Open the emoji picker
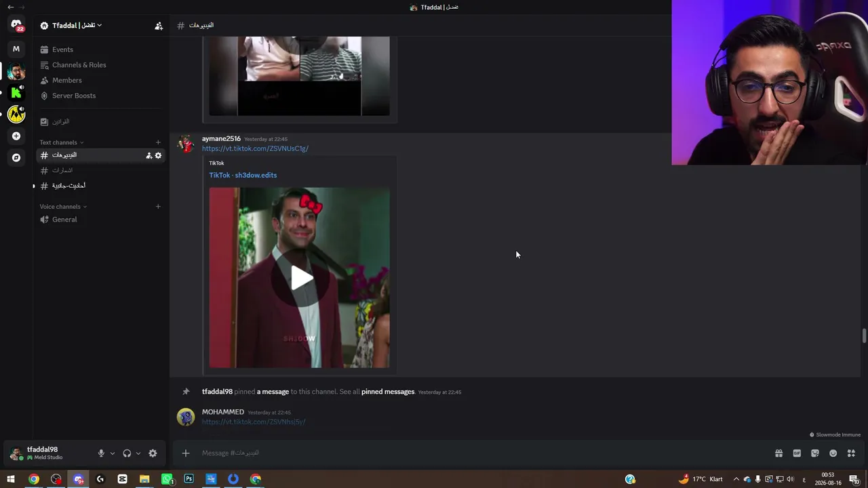 click(x=833, y=453)
